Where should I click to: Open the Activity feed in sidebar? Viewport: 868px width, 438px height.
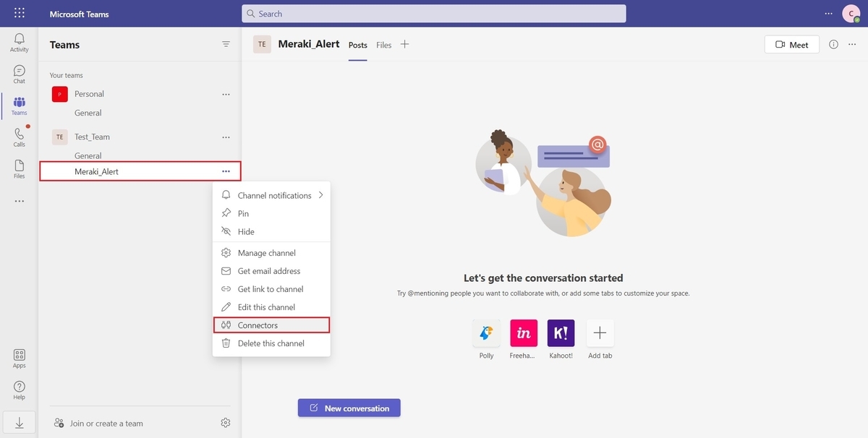tap(20, 43)
